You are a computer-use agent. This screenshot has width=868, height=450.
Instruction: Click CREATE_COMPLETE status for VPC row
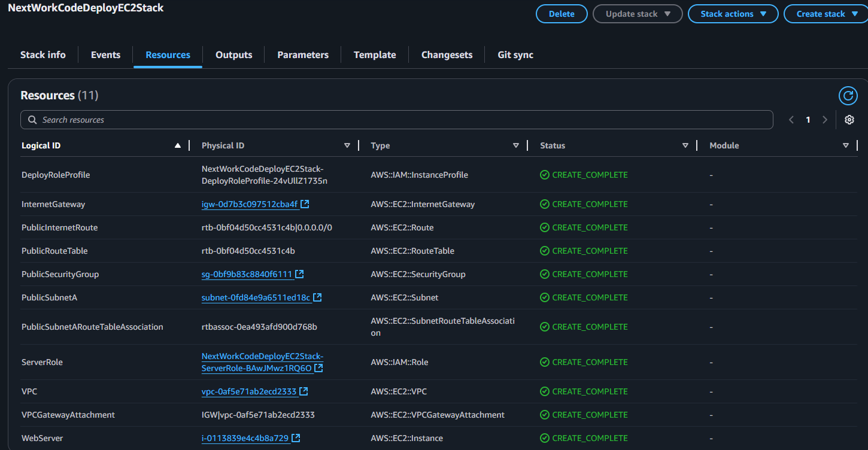click(590, 391)
